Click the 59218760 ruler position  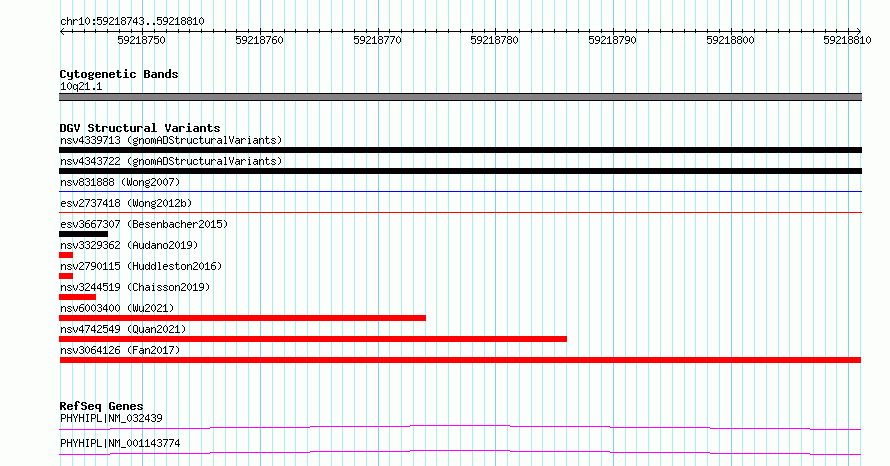click(259, 40)
